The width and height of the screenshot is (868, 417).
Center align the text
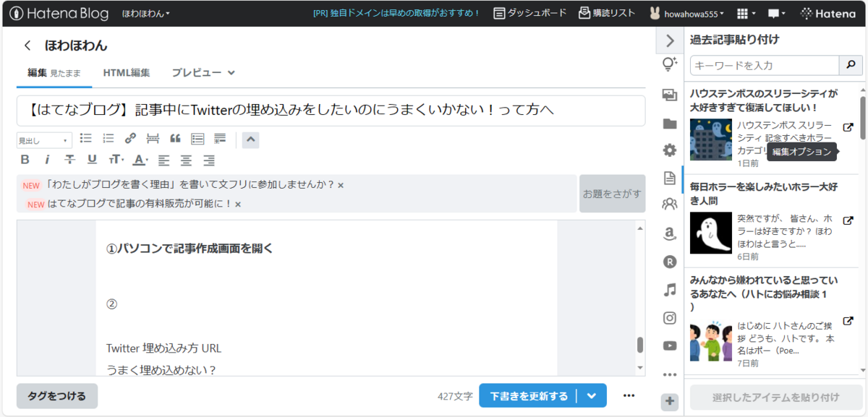tap(186, 160)
